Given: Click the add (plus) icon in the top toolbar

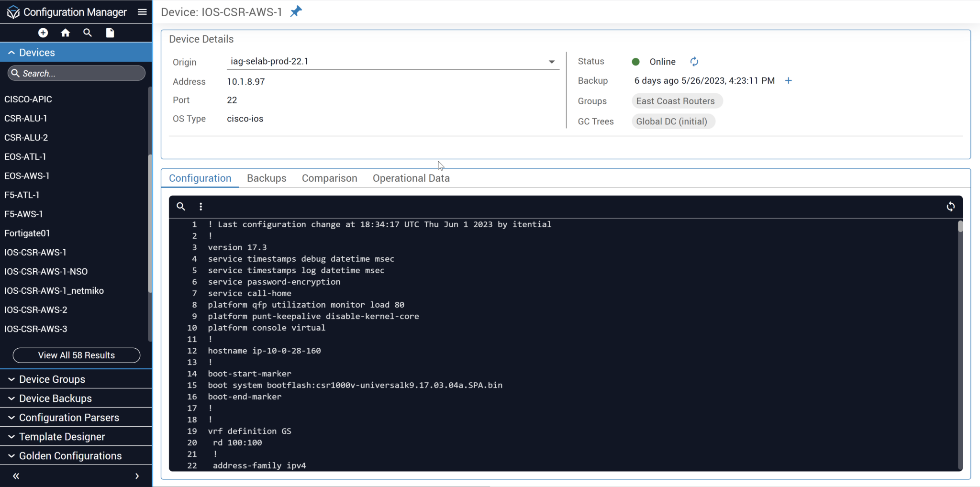Looking at the screenshot, I should click(43, 33).
